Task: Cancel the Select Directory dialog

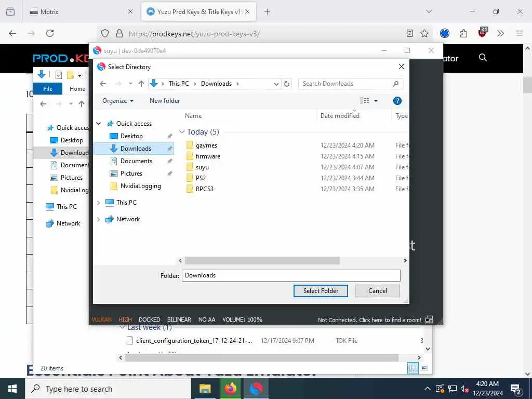Action: (x=377, y=291)
